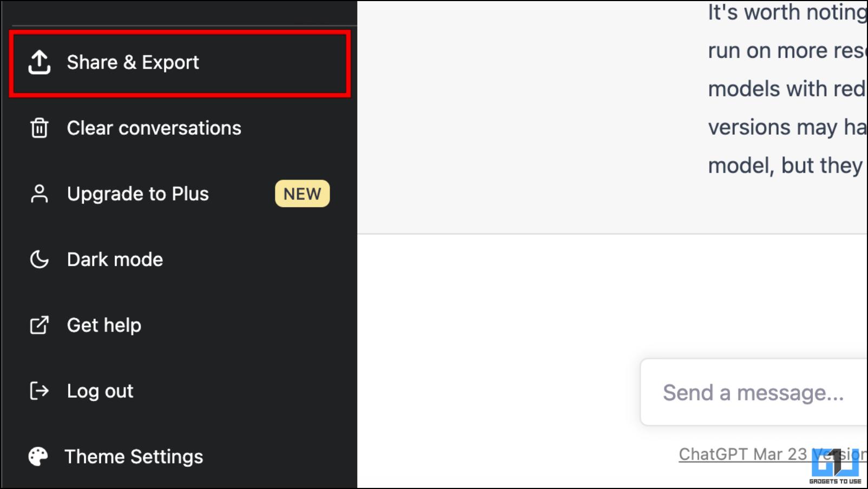The image size is (868, 489).
Task: Click the external link icon beside Get help
Action: tap(40, 325)
